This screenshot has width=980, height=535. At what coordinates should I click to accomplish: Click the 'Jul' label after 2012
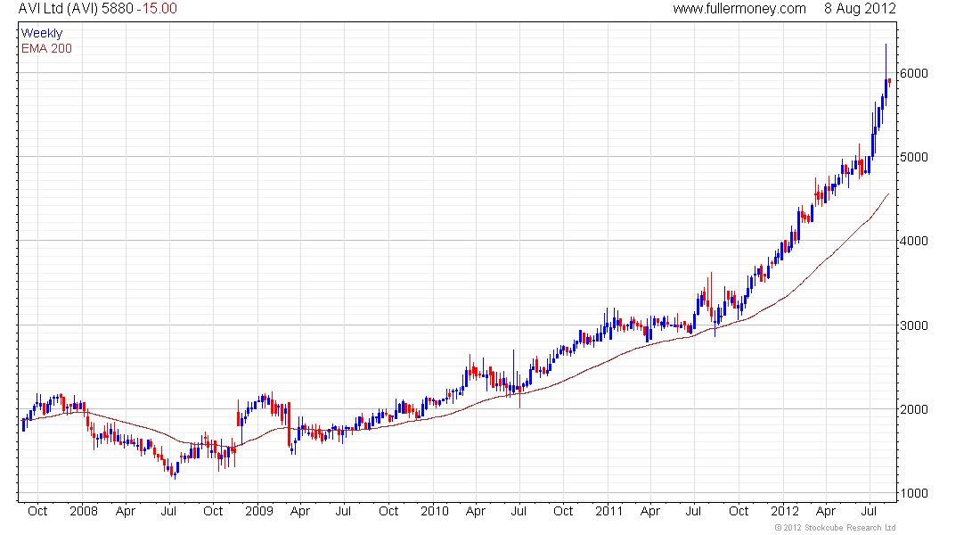(x=869, y=511)
